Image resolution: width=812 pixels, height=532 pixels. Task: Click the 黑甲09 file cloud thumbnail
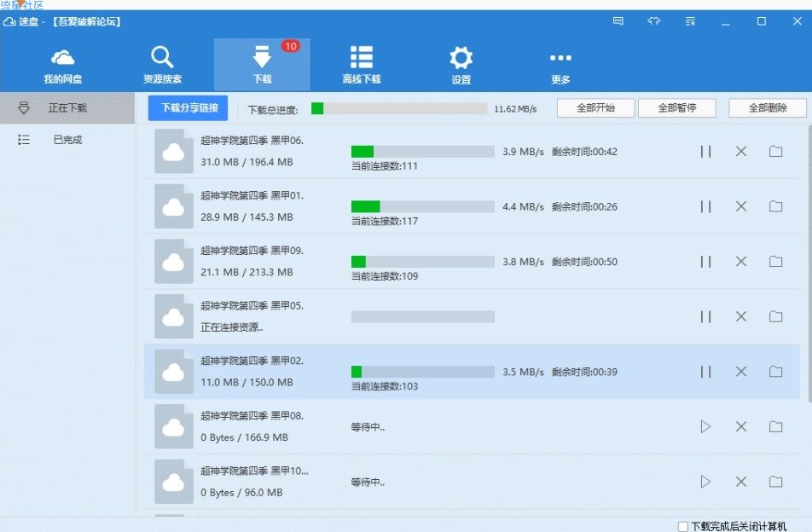pyautogui.click(x=173, y=262)
